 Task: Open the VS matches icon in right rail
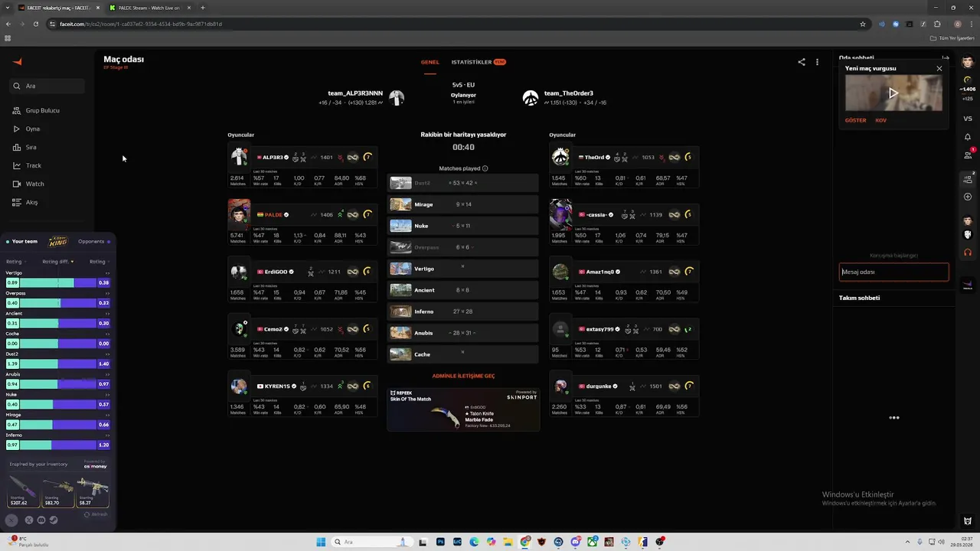(x=968, y=119)
